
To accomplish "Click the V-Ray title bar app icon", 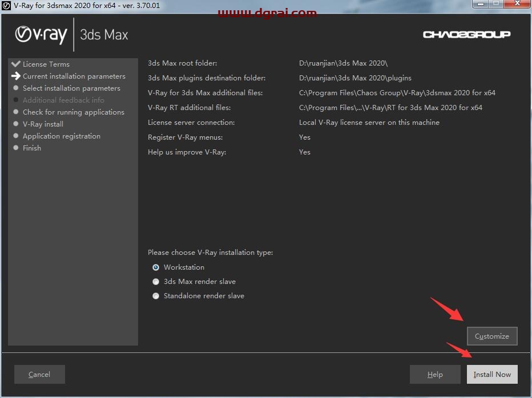I will pyautogui.click(x=6, y=5).
